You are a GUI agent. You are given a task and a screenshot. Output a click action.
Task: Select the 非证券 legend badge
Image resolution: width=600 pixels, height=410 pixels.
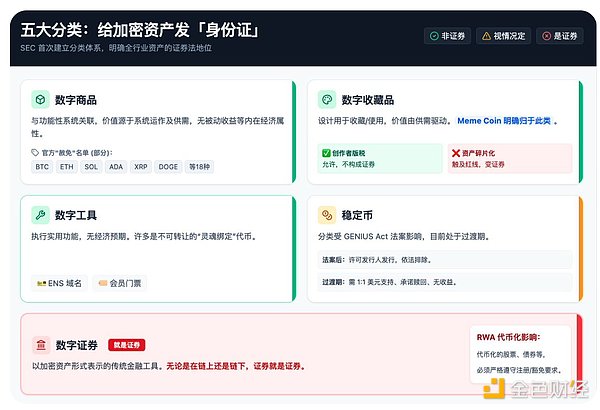coord(446,36)
